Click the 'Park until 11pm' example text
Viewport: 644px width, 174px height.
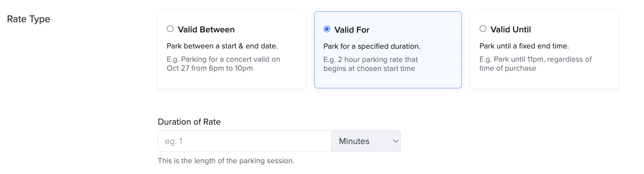click(535, 64)
